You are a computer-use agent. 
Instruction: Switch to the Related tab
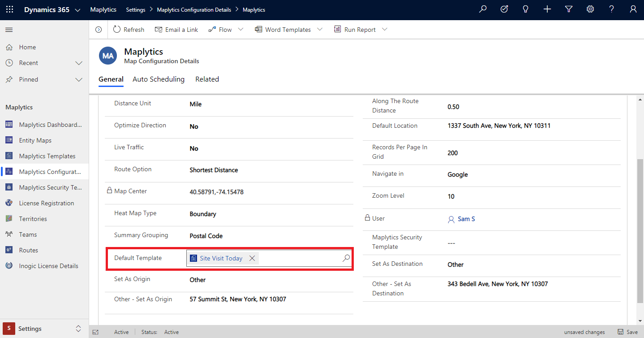[x=207, y=79]
